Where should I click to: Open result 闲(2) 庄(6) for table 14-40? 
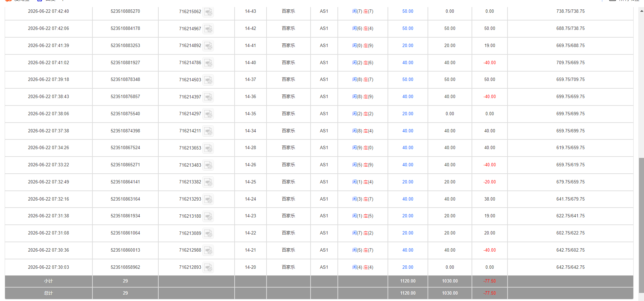pos(363,63)
